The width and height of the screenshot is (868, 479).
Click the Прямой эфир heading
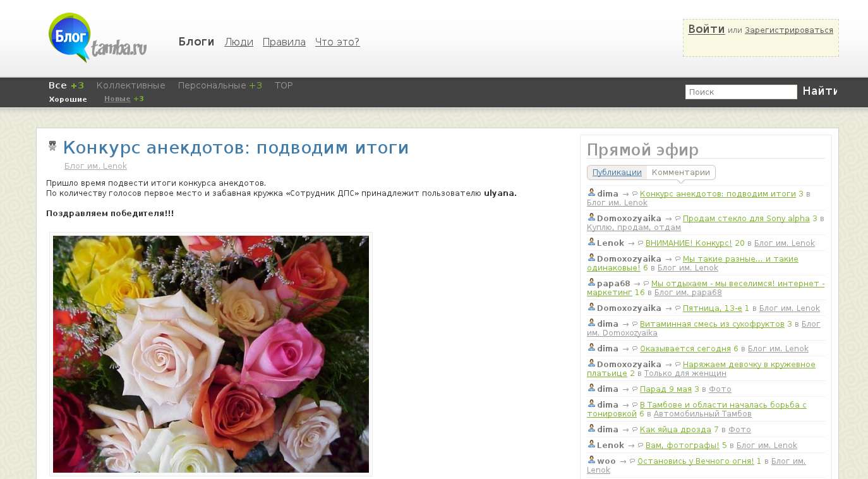[642, 150]
